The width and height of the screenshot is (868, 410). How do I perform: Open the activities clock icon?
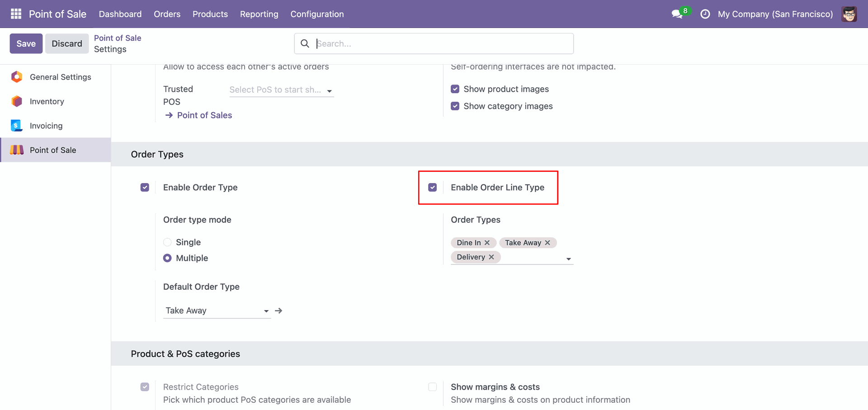(705, 14)
